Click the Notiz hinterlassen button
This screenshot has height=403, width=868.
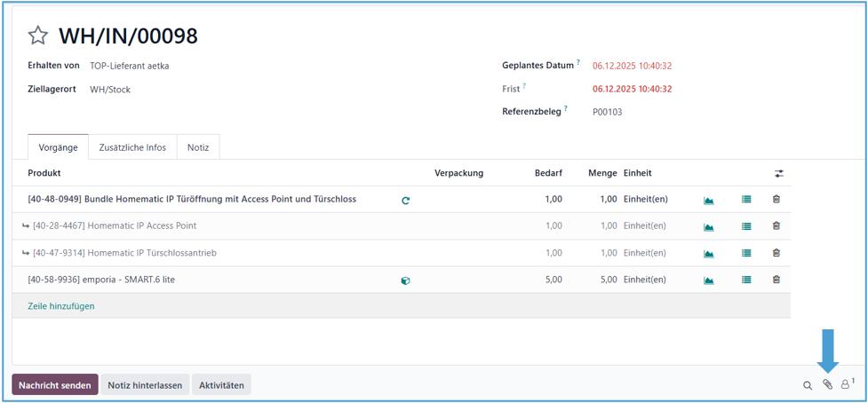click(145, 385)
